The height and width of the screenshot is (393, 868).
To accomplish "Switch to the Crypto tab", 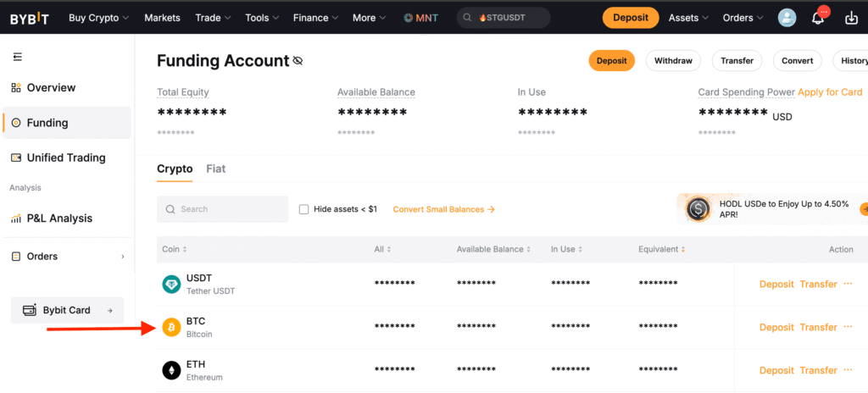I will click(x=175, y=169).
